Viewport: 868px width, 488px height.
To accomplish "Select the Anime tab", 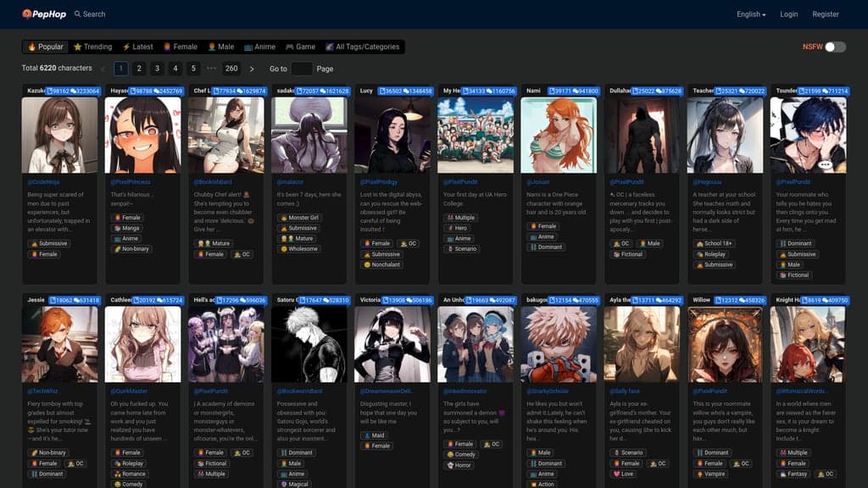I will [x=259, y=47].
